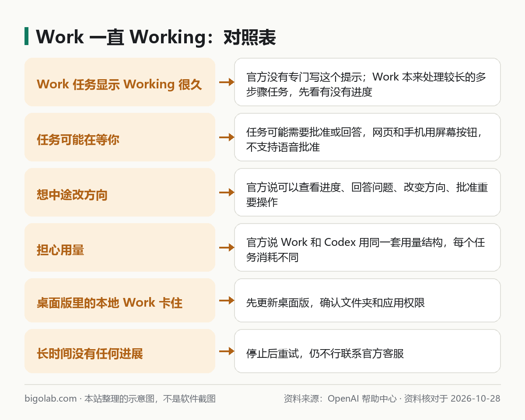Select the '任务可能在等你' card

point(120,137)
